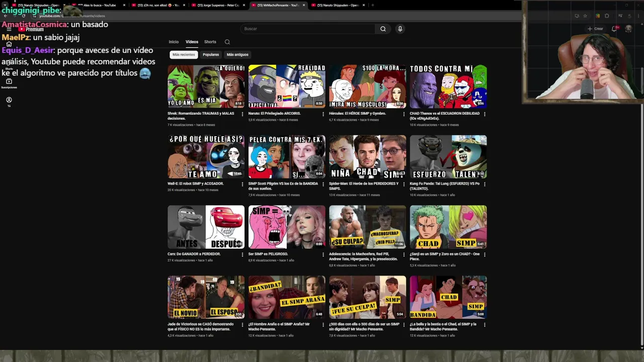
Task: Open options for the Sanji y Zoro video
Action: (x=485, y=254)
